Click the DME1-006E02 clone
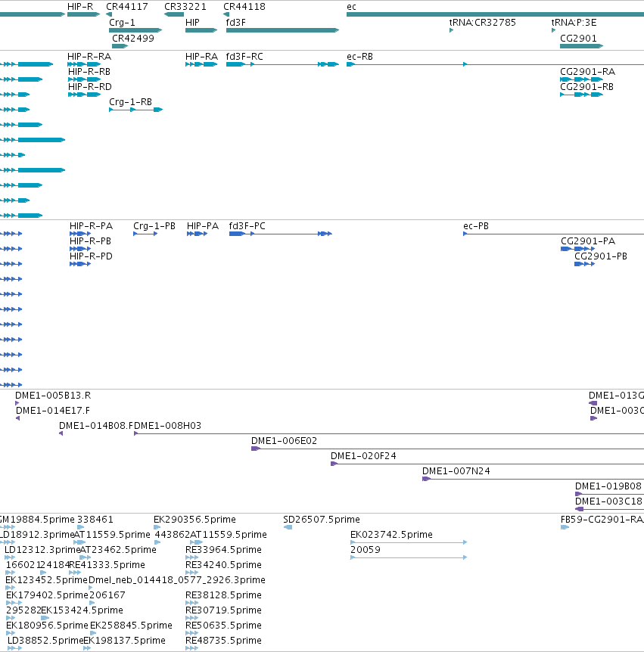The width and height of the screenshot is (644, 652). point(448,449)
